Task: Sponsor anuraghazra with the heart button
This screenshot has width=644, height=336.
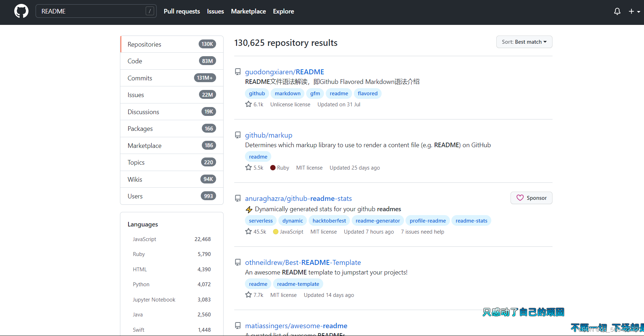Action: 532,198
